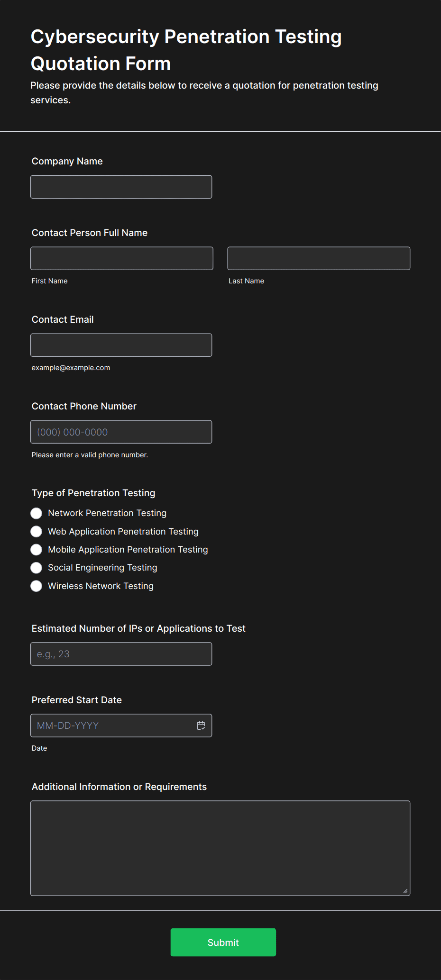Choose the Wireless Network Testing option

point(36,586)
